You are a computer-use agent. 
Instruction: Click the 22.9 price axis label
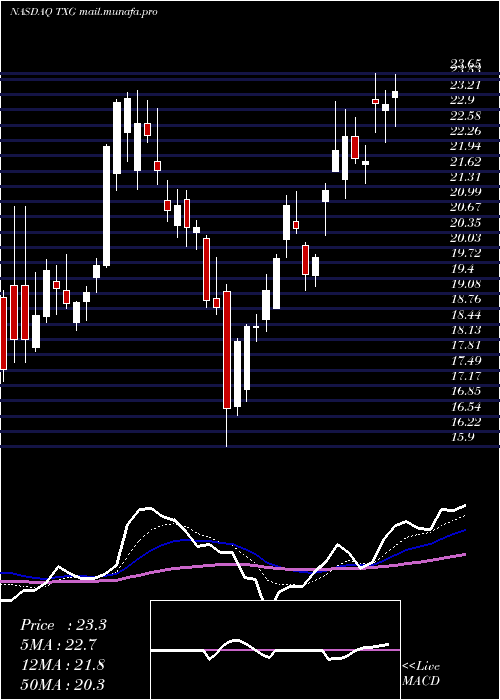pos(462,100)
